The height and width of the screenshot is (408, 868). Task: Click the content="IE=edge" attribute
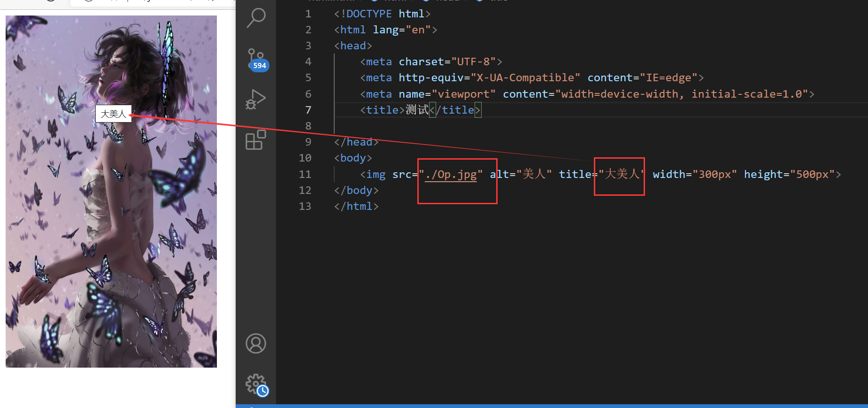(643, 78)
